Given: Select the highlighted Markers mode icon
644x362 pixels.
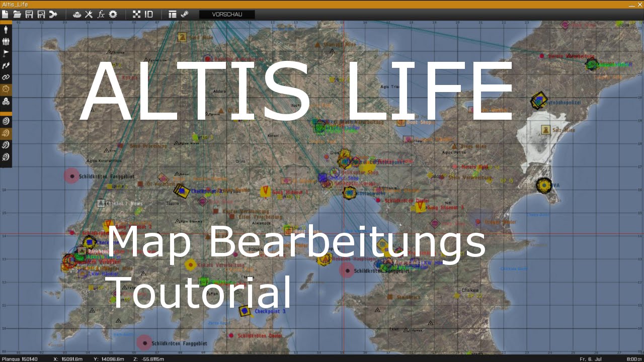Looking at the screenshot, I should (x=6, y=89).
